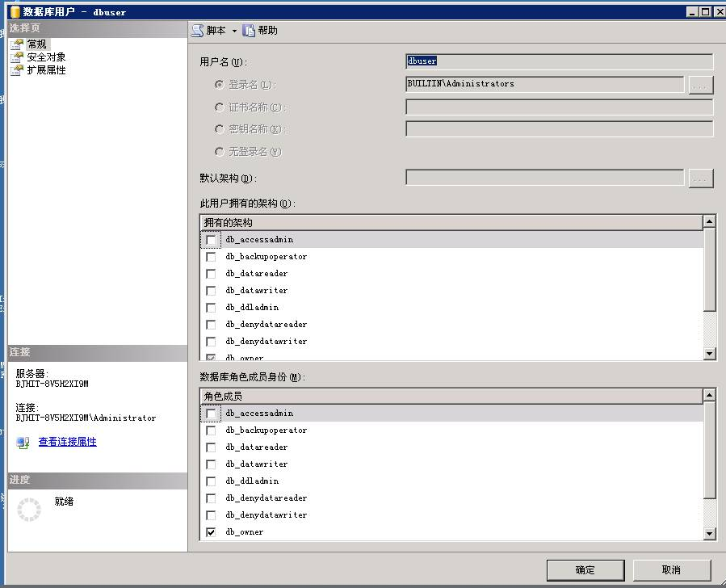Click the 常规 page icon

pos(17,44)
